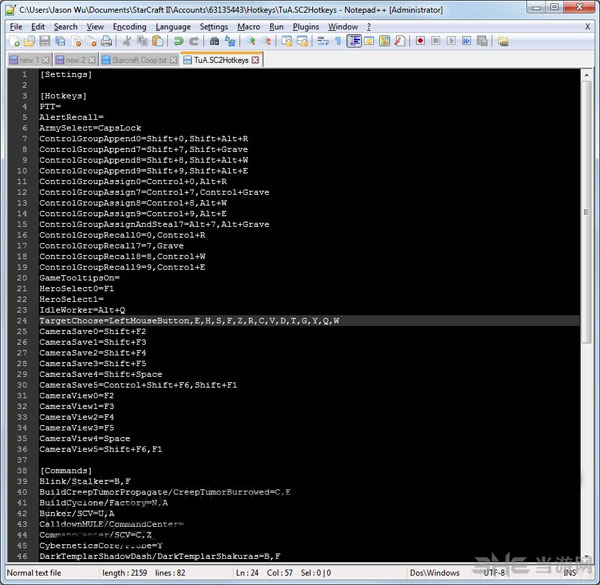The image size is (600, 585).
Task: Paste clipboard content with the Paste icon
Action: coord(158,41)
